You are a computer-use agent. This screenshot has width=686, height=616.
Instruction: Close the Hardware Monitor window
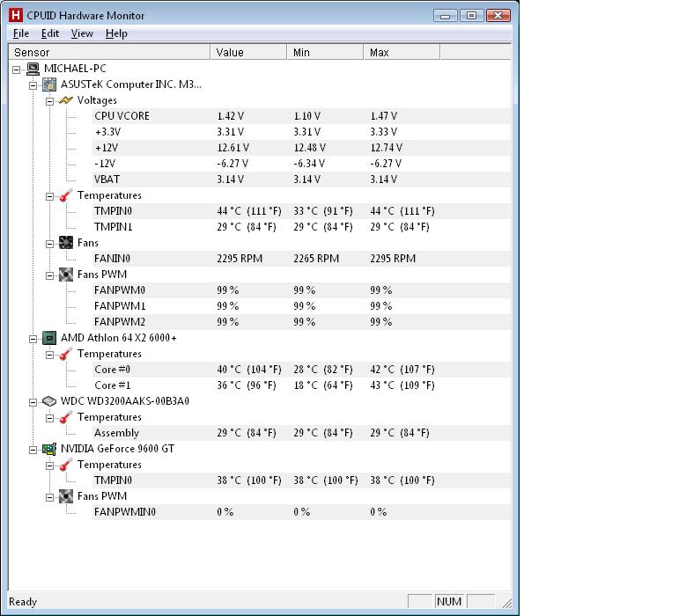tap(498, 16)
